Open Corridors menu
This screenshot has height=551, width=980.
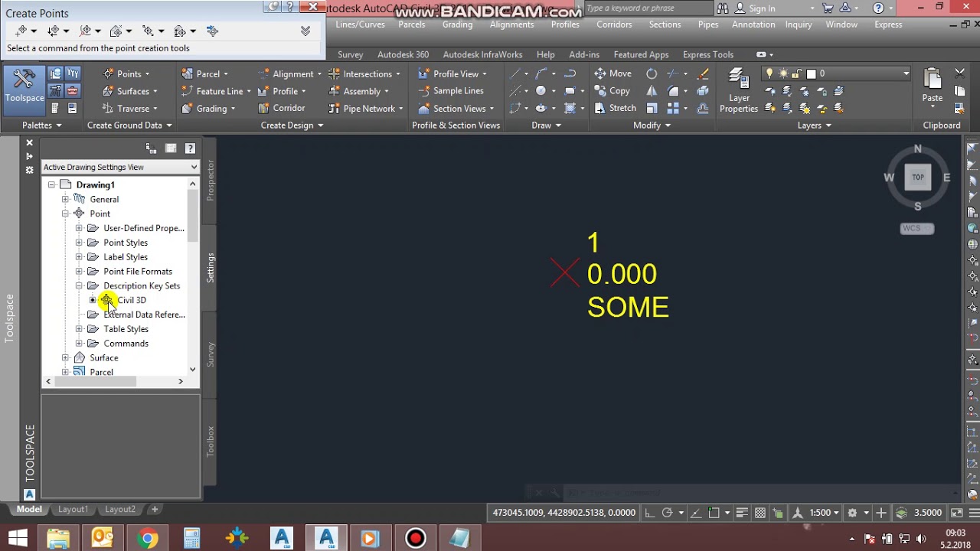click(x=614, y=24)
